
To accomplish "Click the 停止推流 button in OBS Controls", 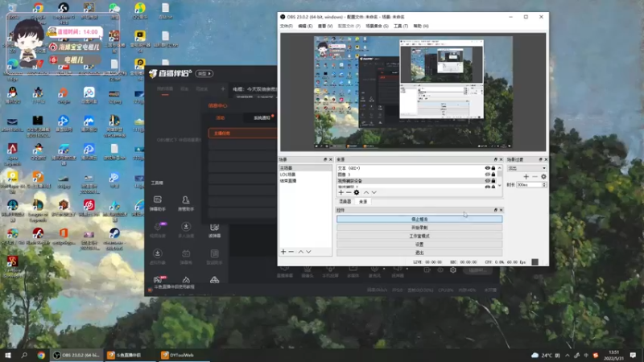I will pos(419,219).
